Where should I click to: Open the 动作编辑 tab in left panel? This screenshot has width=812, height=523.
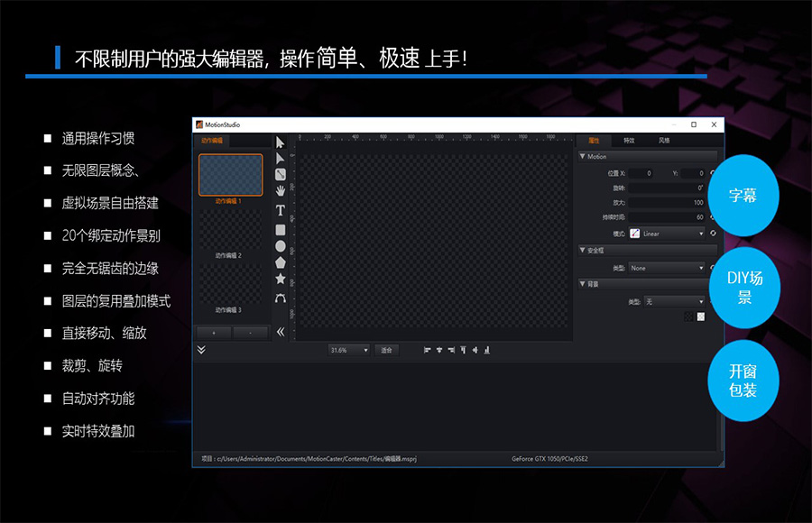[212, 141]
